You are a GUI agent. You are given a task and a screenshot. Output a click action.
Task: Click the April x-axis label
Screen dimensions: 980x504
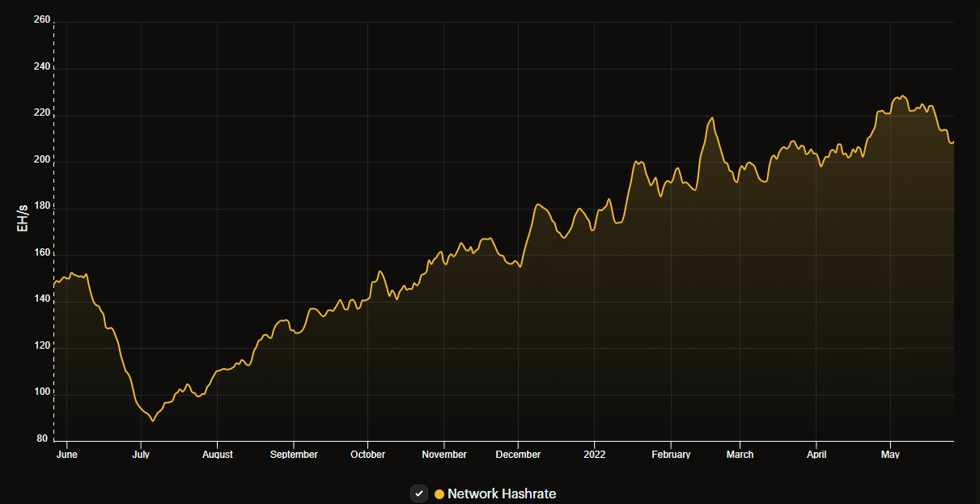(x=817, y=455)
